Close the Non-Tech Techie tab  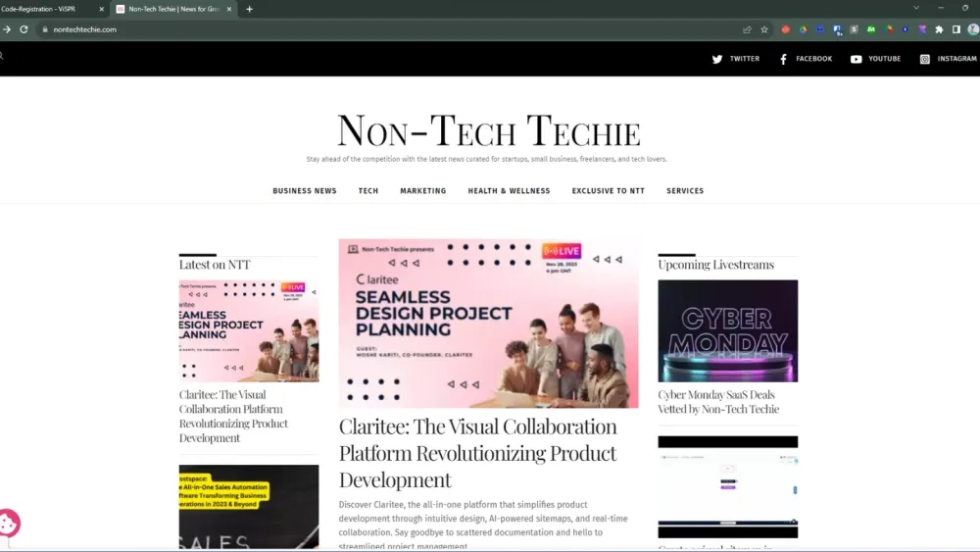(229, 9)
